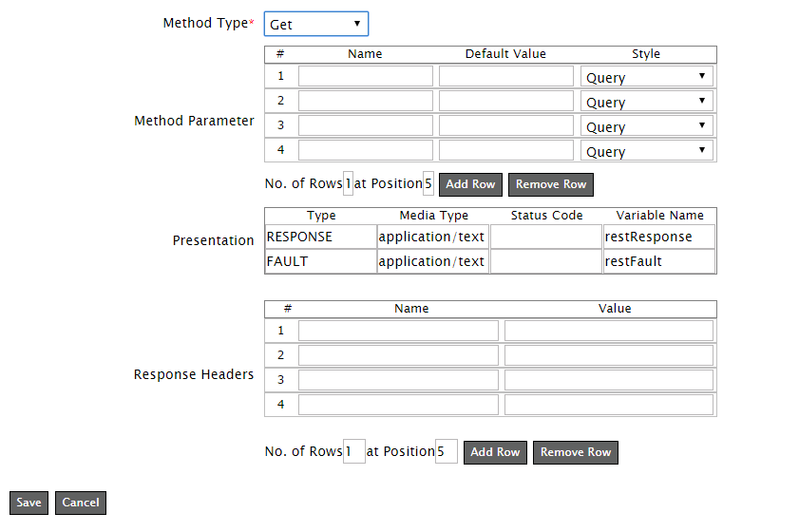799x532 pixels.
Task: Open the Method Type dropdown
Action: point(316,24)
